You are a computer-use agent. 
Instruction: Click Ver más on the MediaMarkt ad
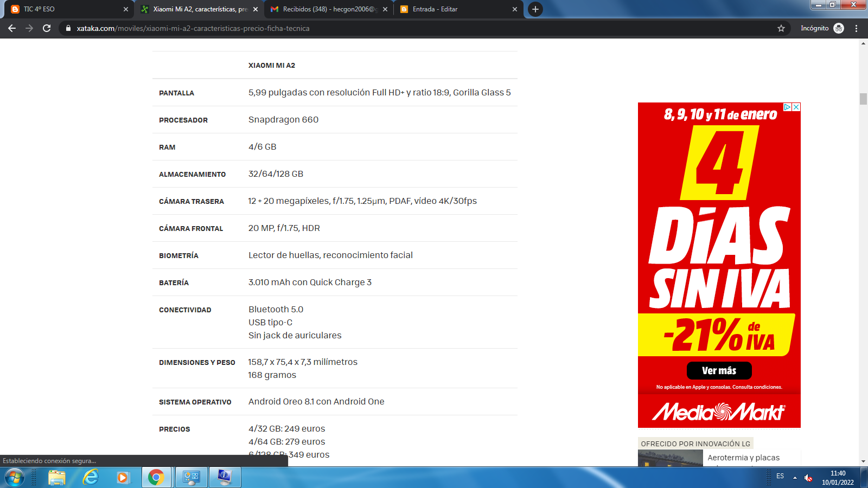coord(719,370)
